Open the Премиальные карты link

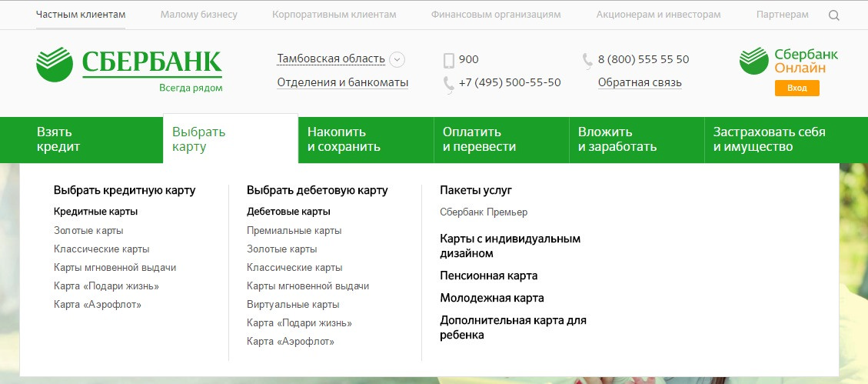(294, 231)
